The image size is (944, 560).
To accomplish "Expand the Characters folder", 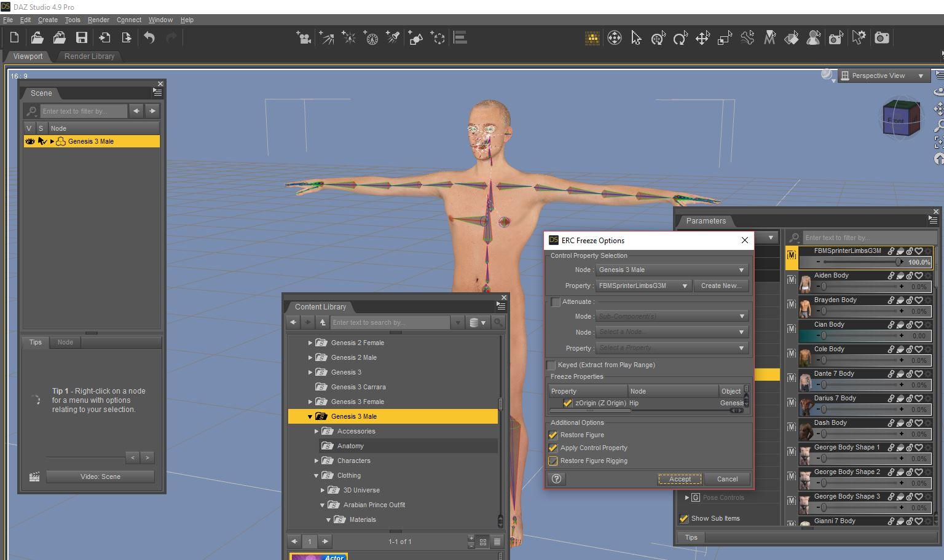I will tap(317, 461).
